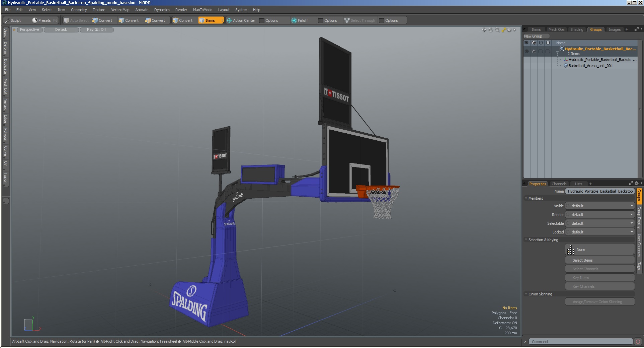Click viewport arrow menu icon
This screenshot has width=644, height=348.
(x=515, y=30)
